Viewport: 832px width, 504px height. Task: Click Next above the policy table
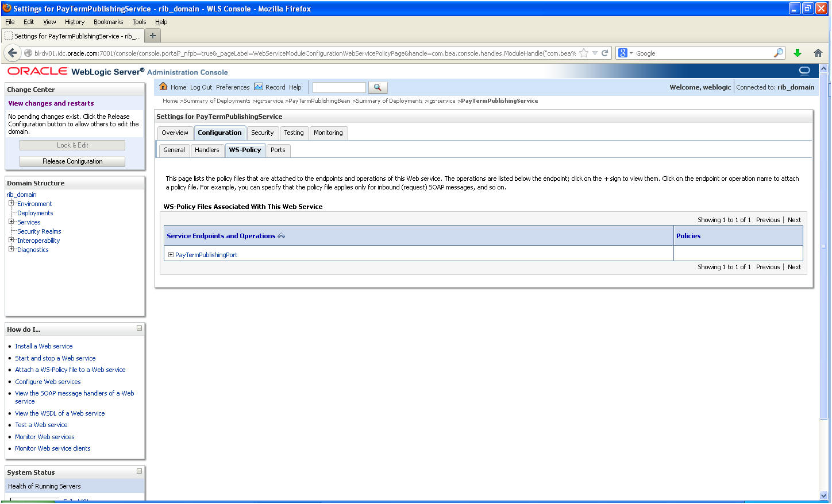tap(794, 220)
